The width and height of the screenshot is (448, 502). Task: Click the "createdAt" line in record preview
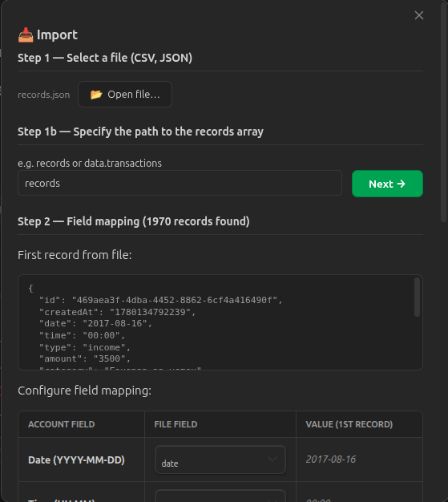(117, 312)
